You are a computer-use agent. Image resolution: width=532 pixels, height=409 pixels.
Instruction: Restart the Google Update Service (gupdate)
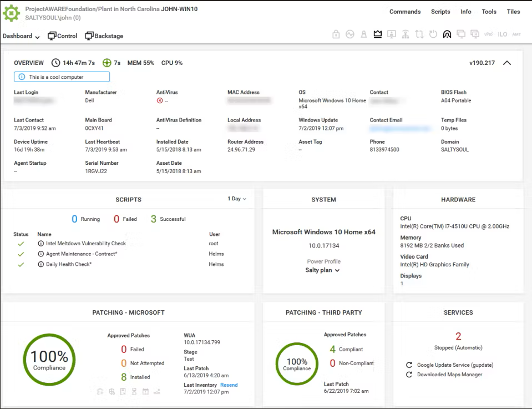[409, 365]
